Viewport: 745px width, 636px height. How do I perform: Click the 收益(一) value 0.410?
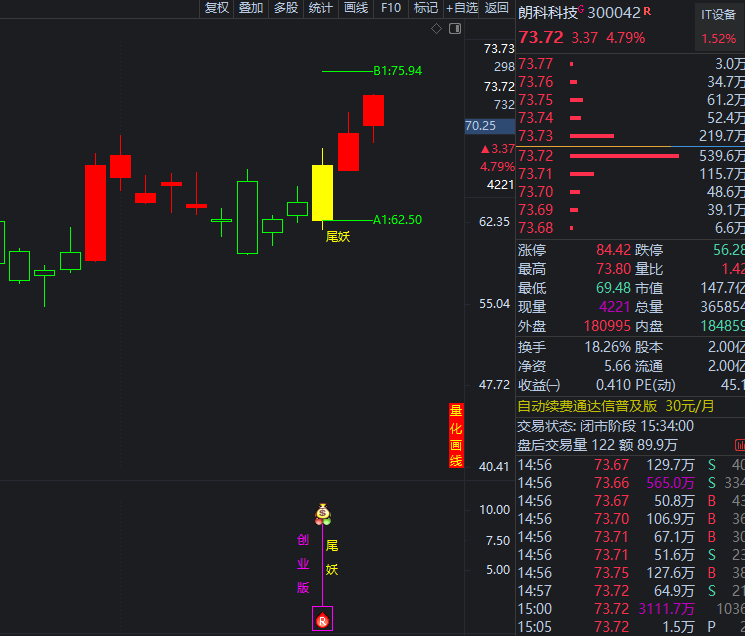point(613,385)
